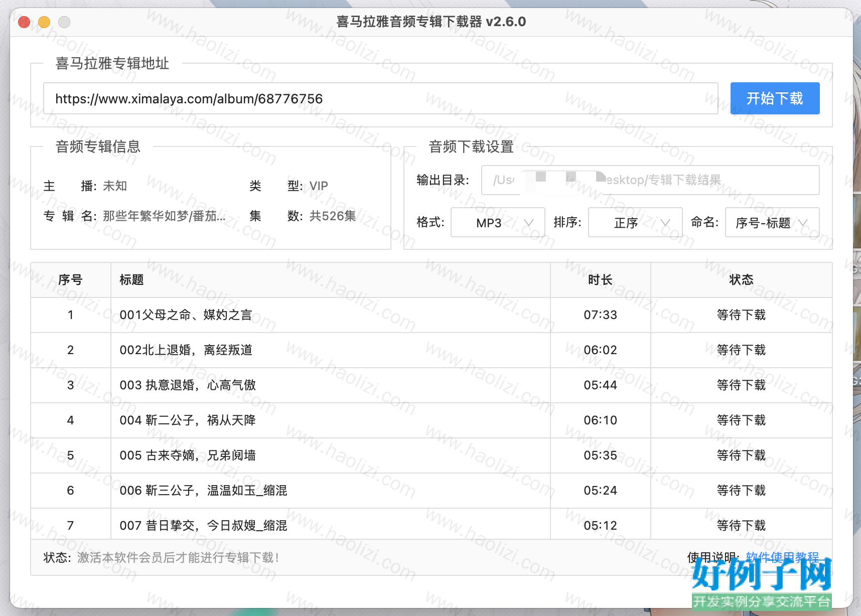Click the 开始下载 button

(x=775, y=98)
